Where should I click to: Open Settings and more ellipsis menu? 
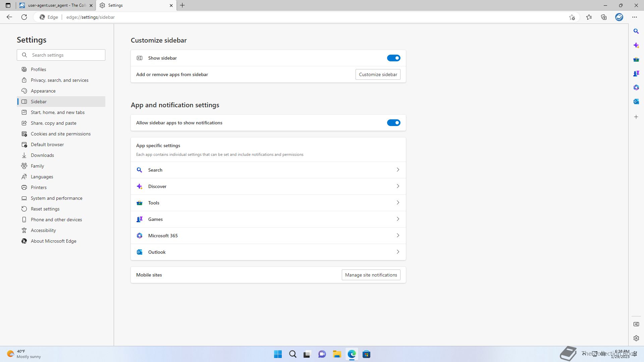pos(634,17)
